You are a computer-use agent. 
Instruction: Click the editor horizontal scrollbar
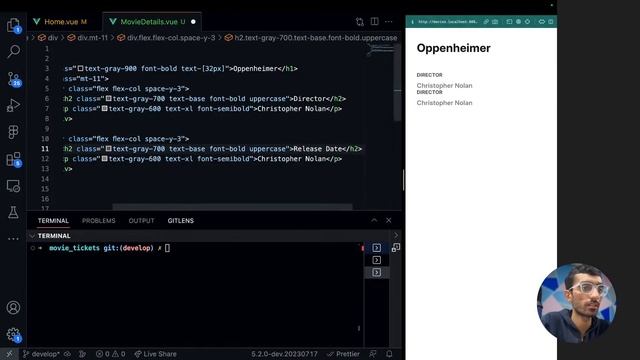(x=232, y=207)
